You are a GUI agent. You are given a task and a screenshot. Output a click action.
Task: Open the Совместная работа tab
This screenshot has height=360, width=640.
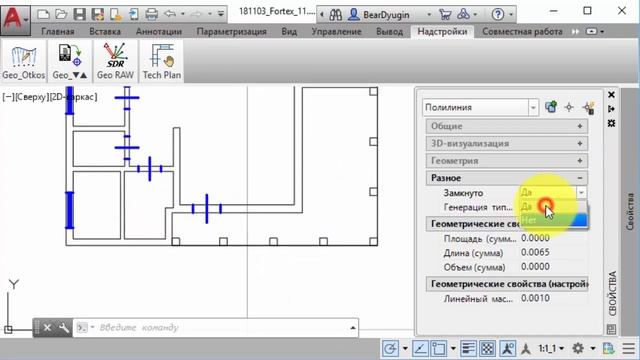pyautogui.click(x=522, y=31)
